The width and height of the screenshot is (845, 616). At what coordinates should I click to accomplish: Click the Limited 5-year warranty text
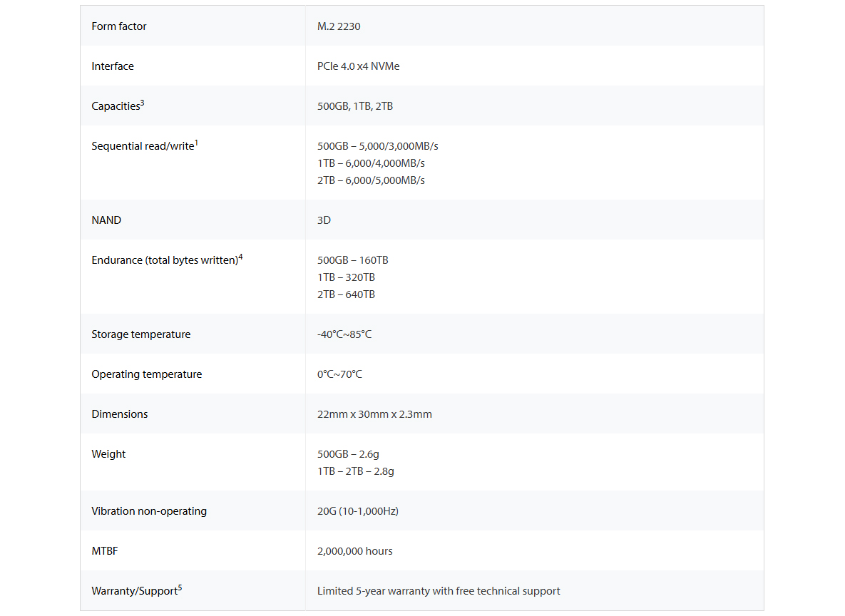(439, 591)
